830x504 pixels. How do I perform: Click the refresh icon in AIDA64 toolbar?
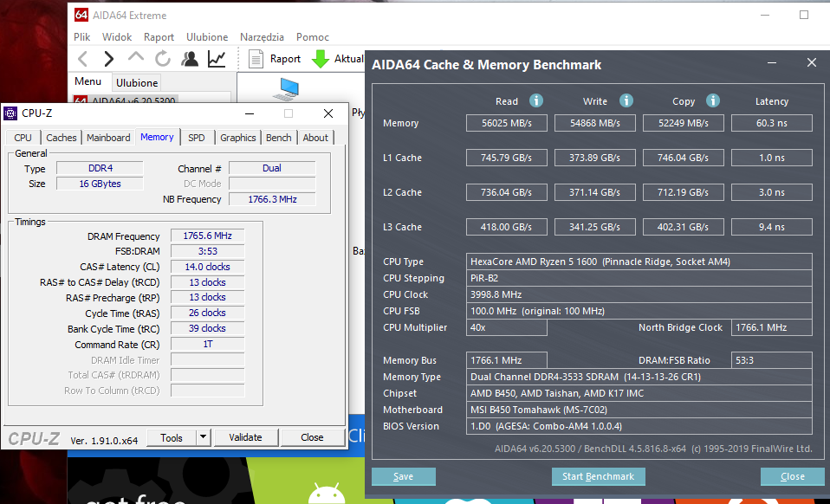[163, 59]
